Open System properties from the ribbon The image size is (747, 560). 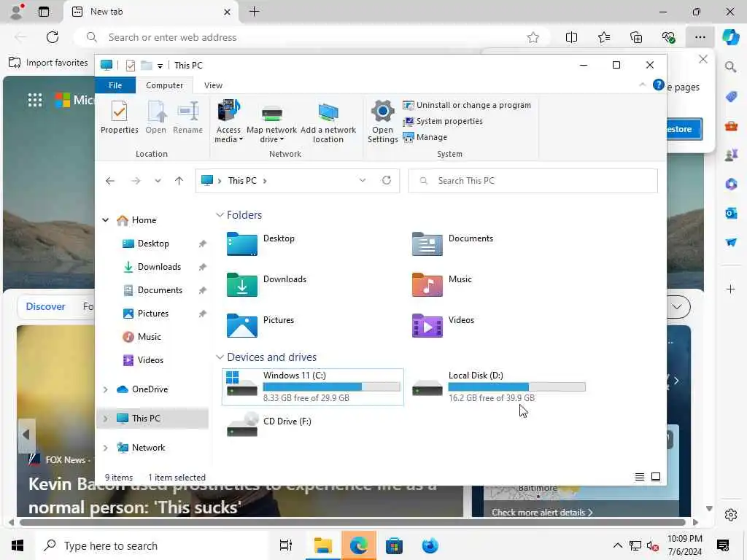pyautogui.click(x=443, y=121)
